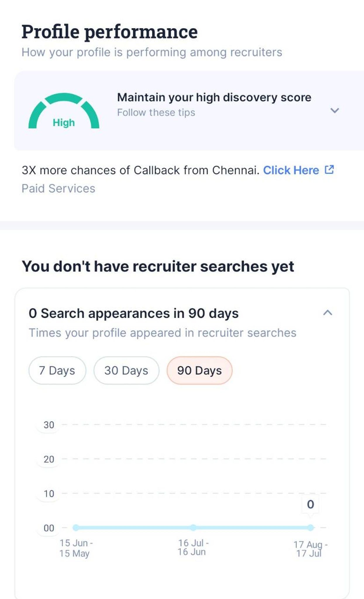Viewport: 364px width, 599px height.
Task: Click the 0 Search appearances in 90 days title
Action: pyautogui.click(x=134, y=314)
